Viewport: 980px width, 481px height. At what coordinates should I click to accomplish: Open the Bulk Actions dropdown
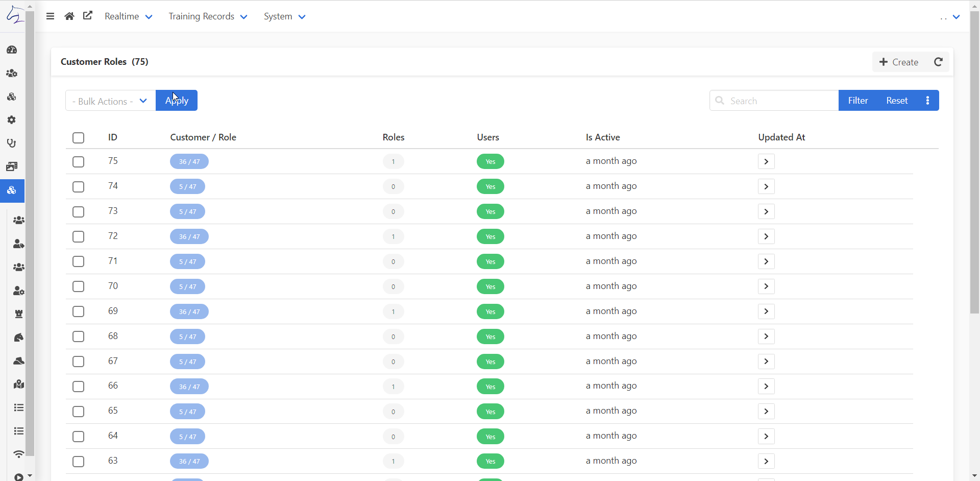[110, 101]
